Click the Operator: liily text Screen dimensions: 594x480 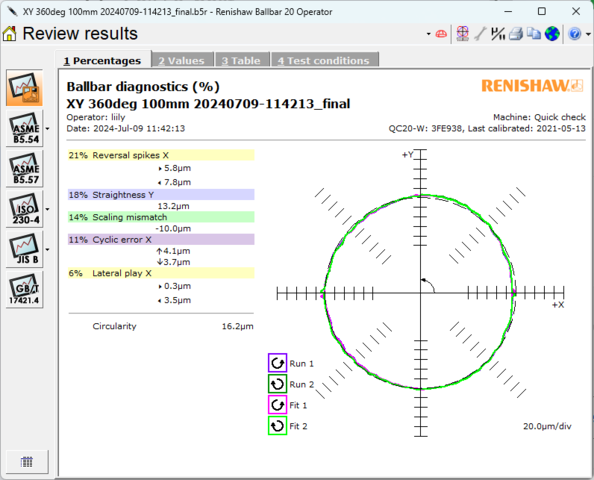(96, 117)
